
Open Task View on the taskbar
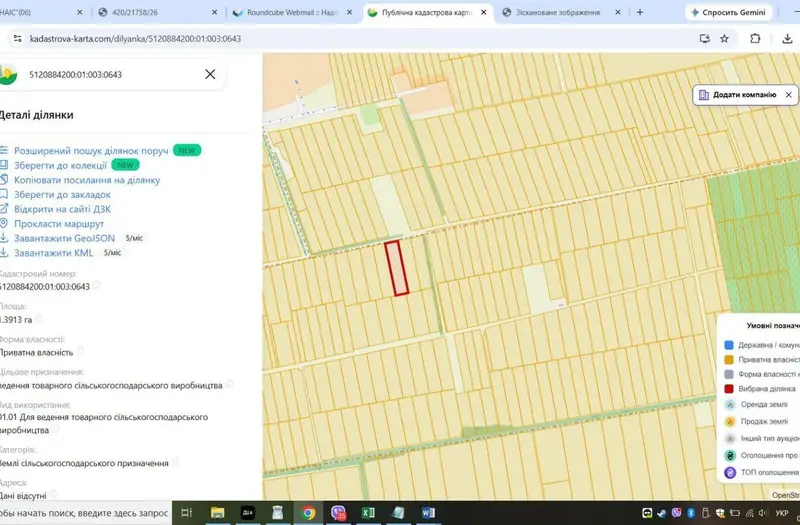tap(187, 513)
